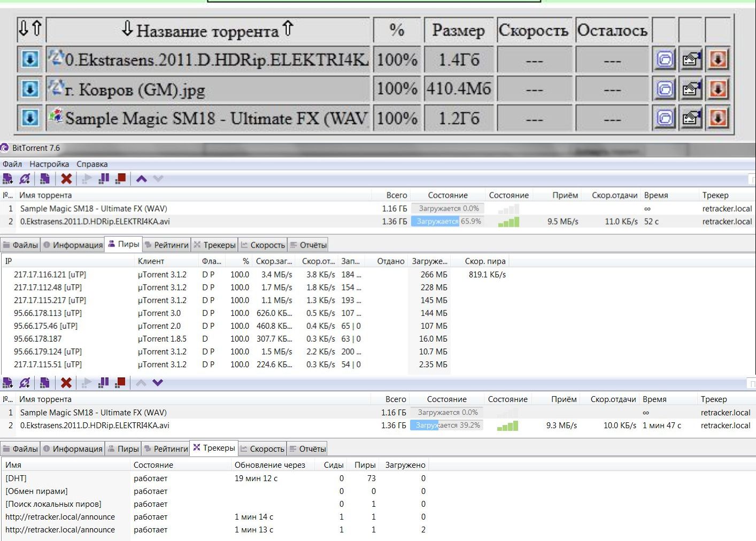Image resolution: width=756 pixels, height=541 pixels.
Task: Select peer 95.66.178.187
Action: pos(256,339)
